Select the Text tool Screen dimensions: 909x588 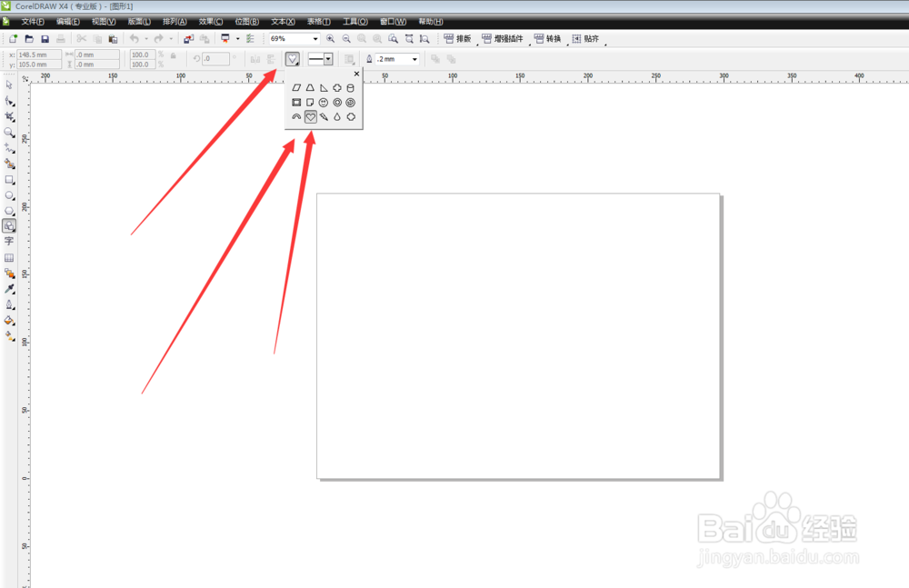click(x=9, y=241)
